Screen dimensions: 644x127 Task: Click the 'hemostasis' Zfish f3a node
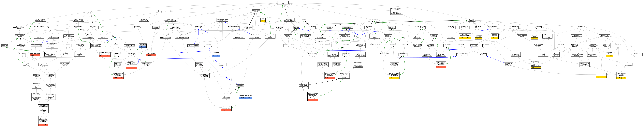coord(143,45)
